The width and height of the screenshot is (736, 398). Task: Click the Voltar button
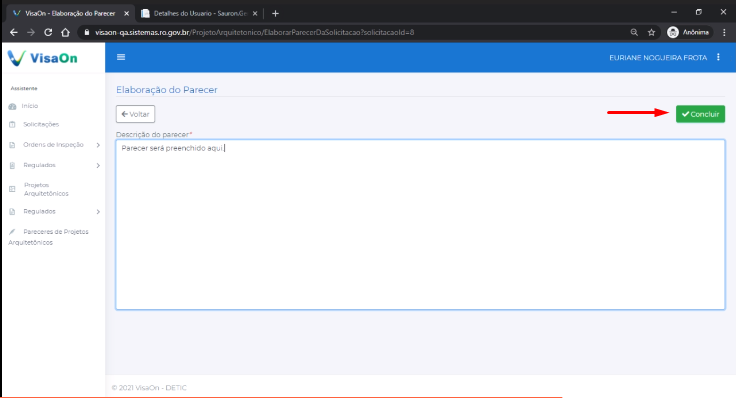(x=135, y=114)
